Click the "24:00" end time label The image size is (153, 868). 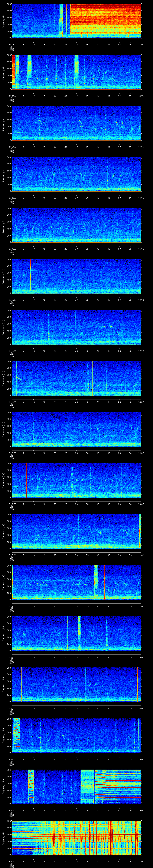tap(141, 708)
